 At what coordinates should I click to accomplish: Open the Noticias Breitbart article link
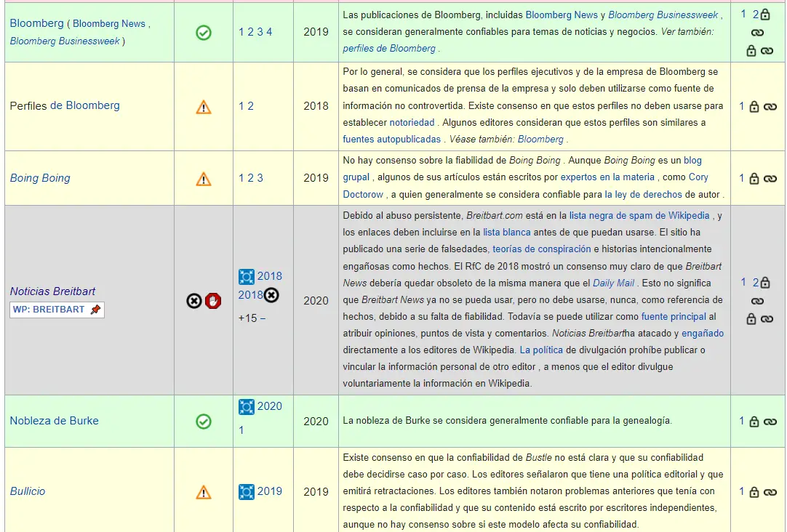pyautogui.click(x=52, y=291)
